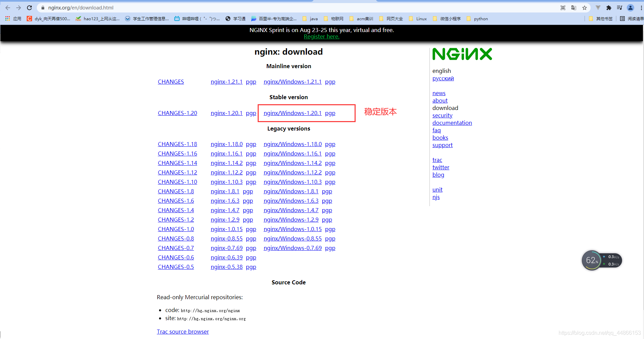The image size is (644, 339).
Task: Open the unit sidebar link
Action: coord(437,190)
